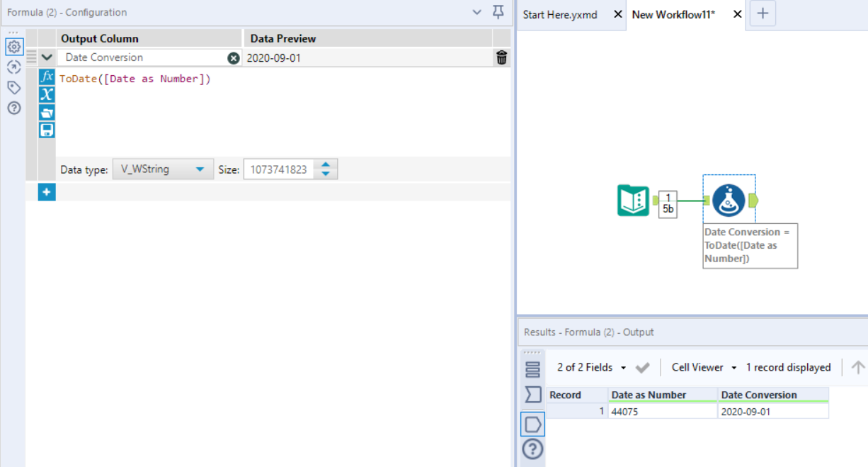
Task: Delete the Date Conversion expression via trash icon
Action: coord(502,58)
